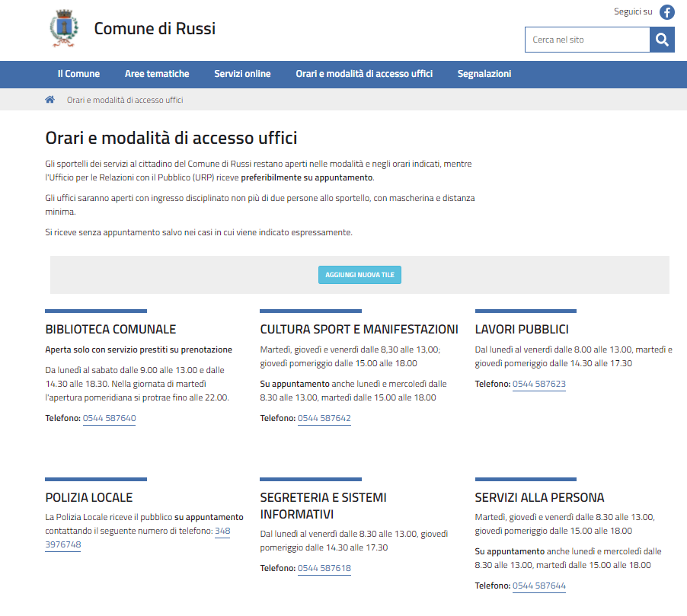
Task: Click Segreteria phone number 0544 587618
Action: (x=324, y=568)
